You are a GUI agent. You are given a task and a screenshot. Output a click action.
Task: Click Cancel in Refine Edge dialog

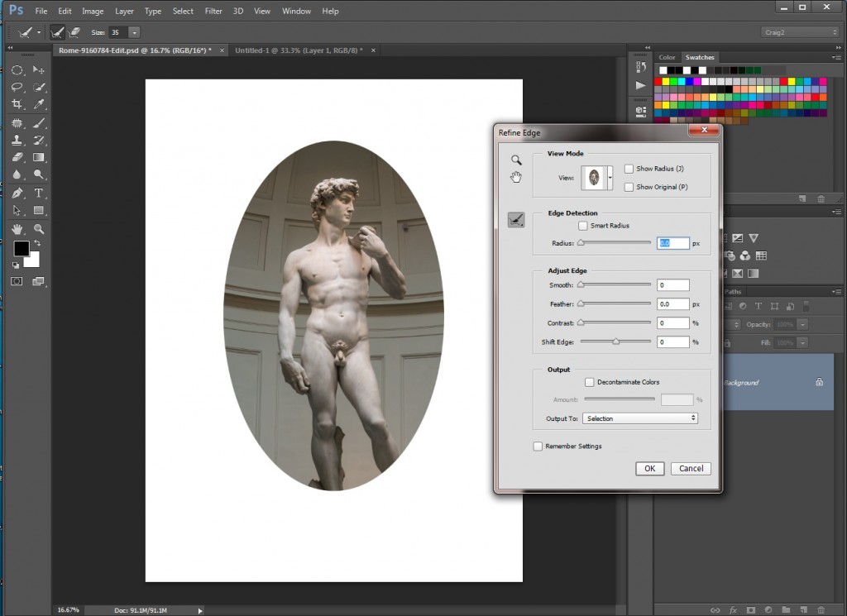[691, 469]
